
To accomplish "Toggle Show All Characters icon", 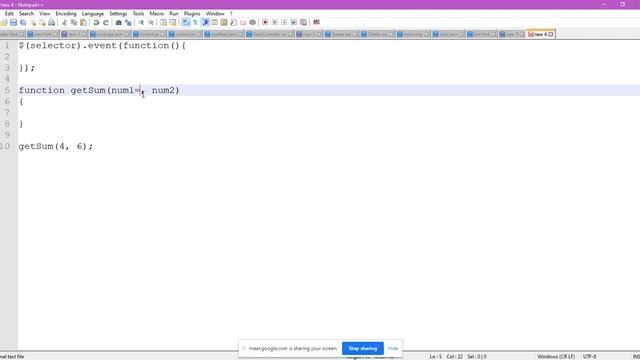I will point(195,22).
